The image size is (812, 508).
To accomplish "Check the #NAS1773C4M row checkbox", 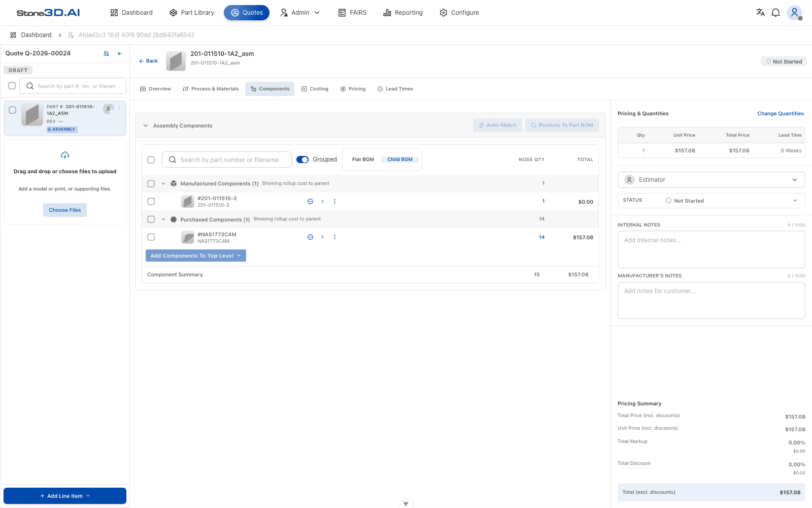I will [x=151, y=237].
